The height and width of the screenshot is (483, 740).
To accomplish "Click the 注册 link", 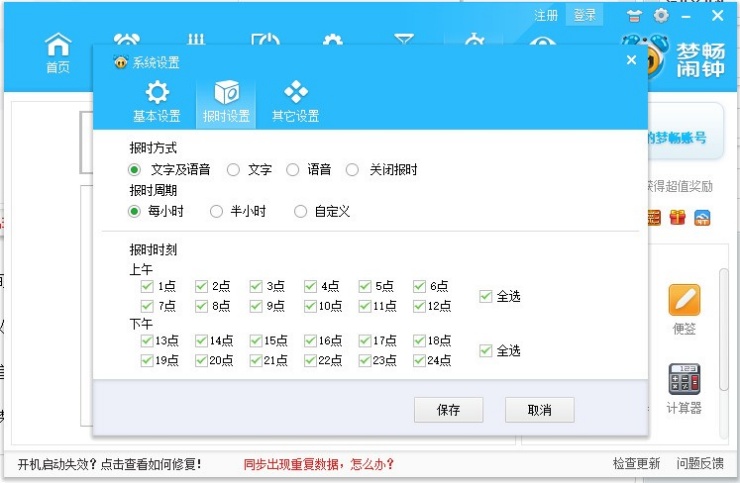I will (546, 16).
